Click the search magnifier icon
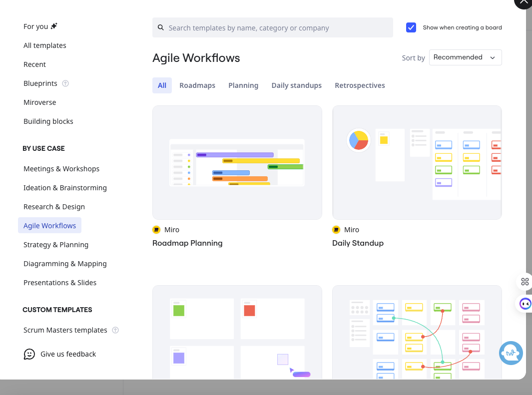The image size is (532, 395). 160,27
